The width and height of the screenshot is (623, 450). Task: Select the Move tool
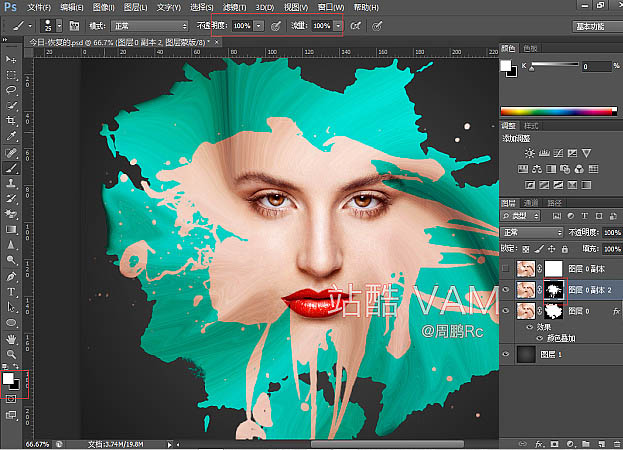[11, 61]
